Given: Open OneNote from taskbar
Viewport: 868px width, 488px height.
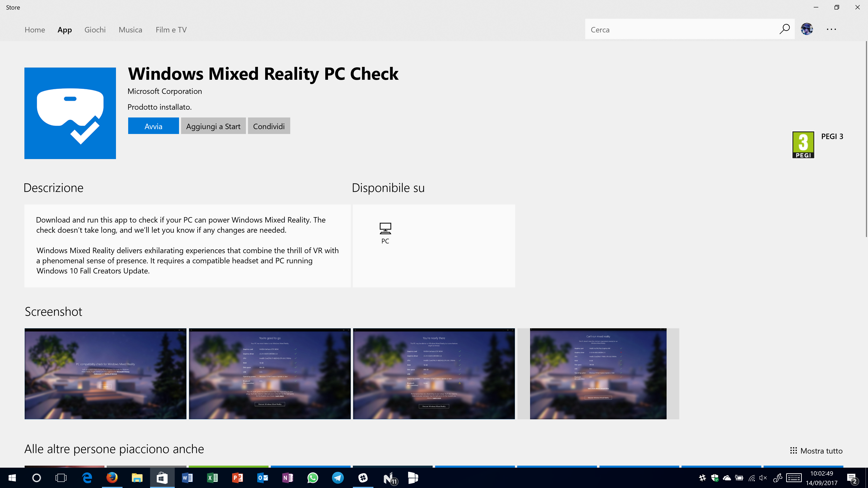Looking at the screenshot, I should (288, 478).
